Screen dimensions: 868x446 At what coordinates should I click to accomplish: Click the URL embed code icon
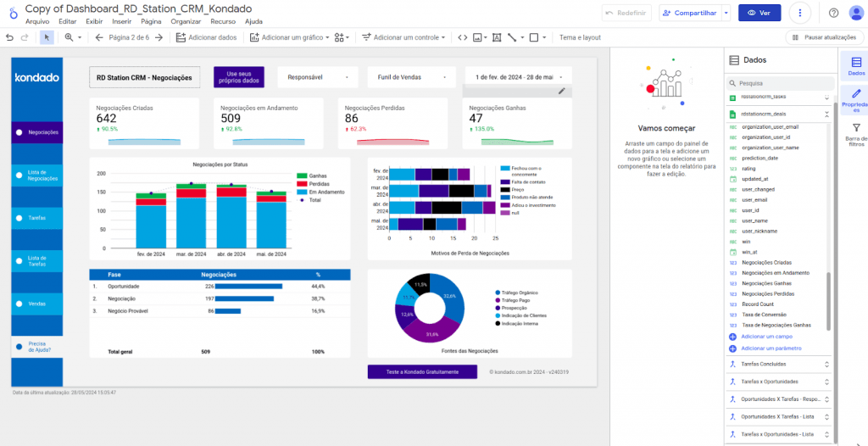tap(462, 37)
